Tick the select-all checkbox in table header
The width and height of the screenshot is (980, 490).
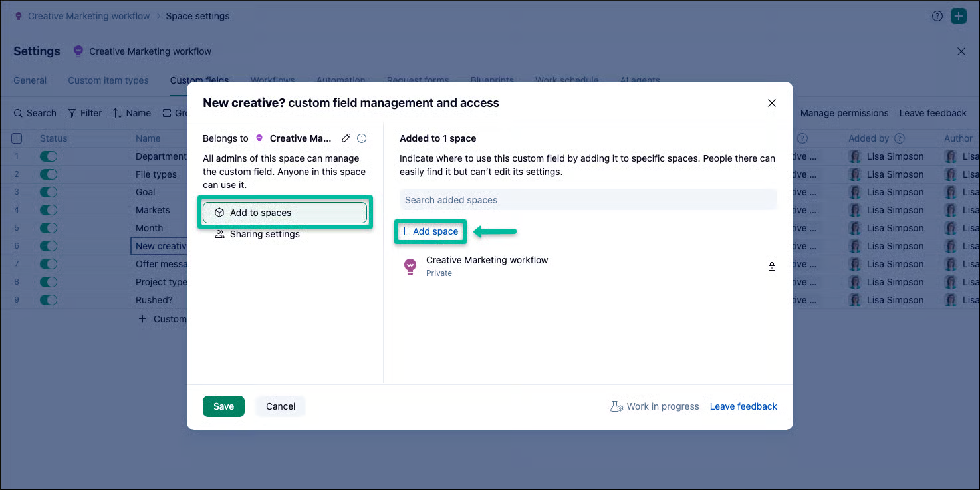coord(17,138)
